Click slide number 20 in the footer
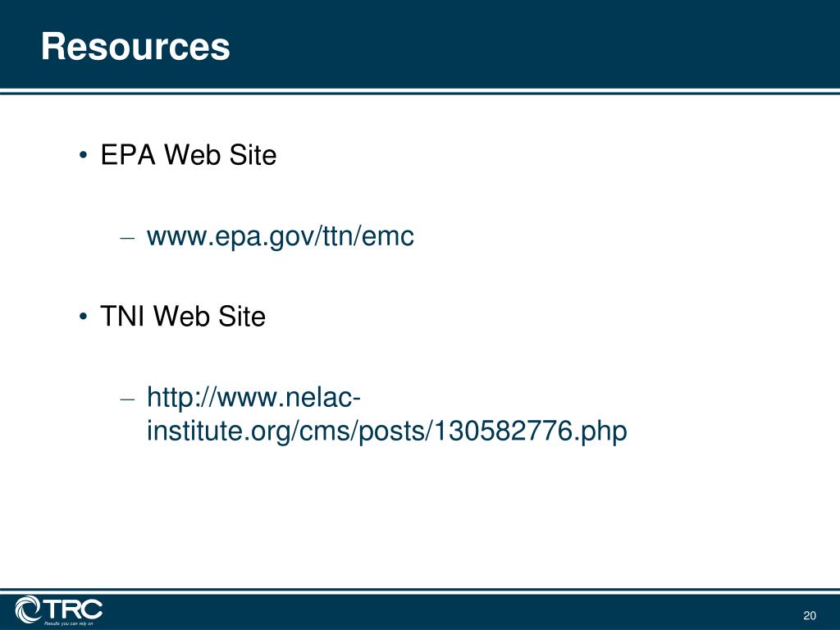 pyautogui.click(x=810, y=615)
